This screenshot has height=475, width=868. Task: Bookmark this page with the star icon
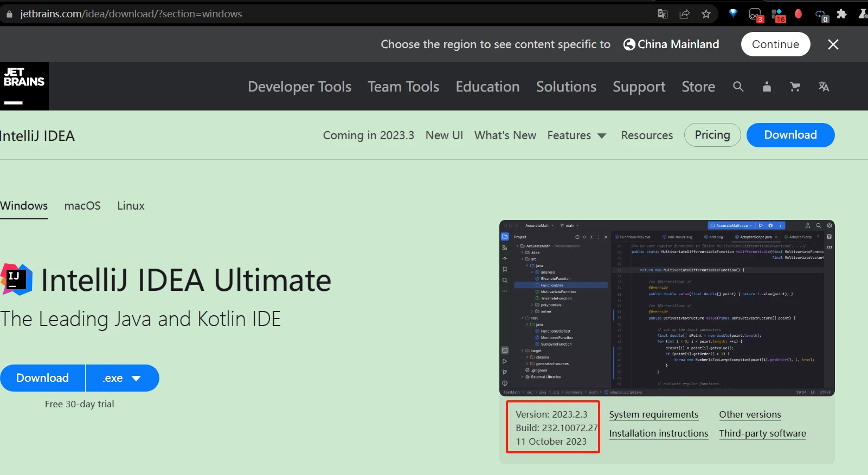(x=706, y=14)
